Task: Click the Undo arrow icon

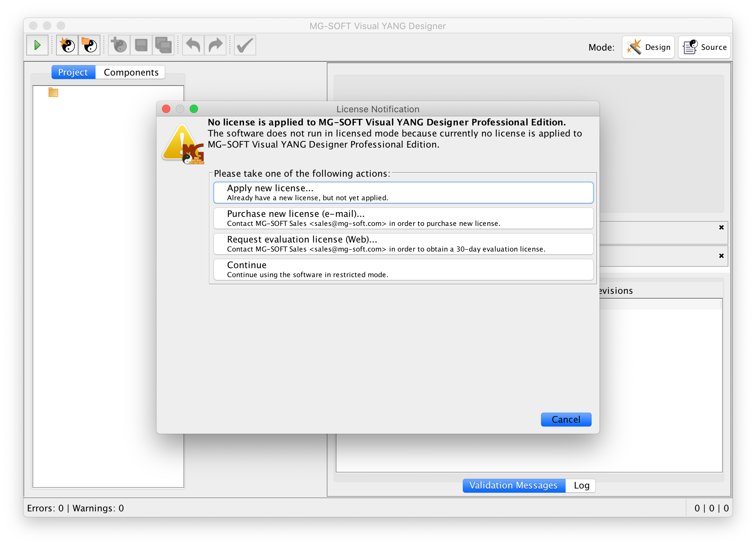Action: pyautogui.click(x=193, y=45)
